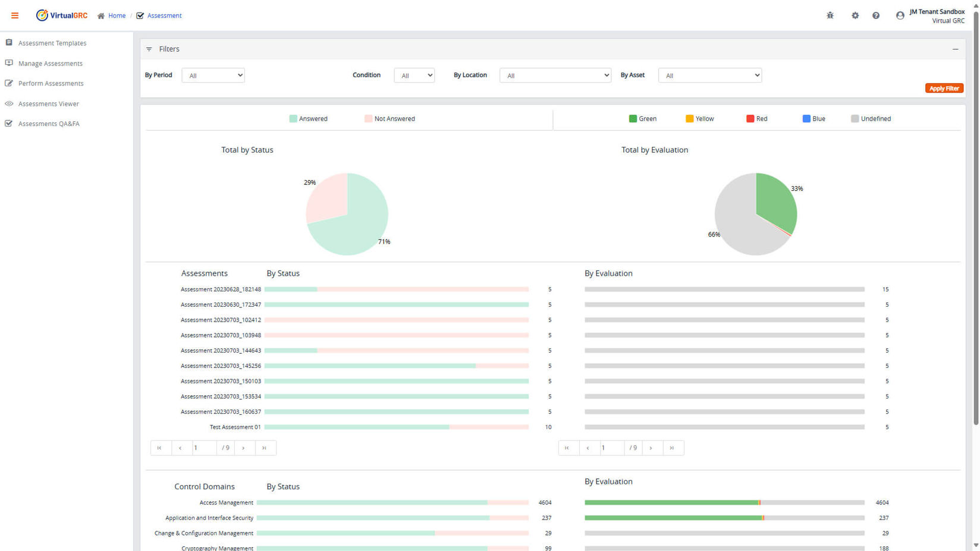This screenshot has width=980, height=551.
Task: Open the user account avatar icon
Action: coord(900,15)
